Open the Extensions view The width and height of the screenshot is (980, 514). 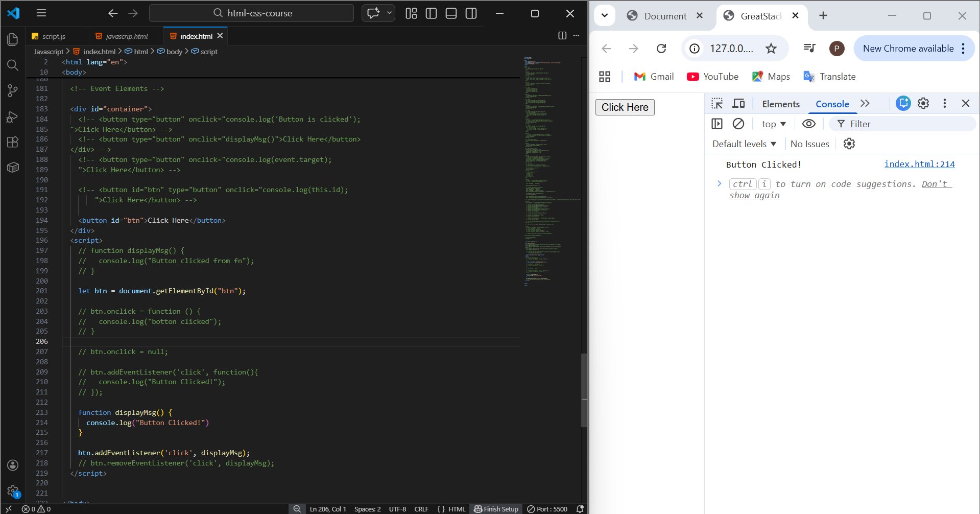(x=13, y=142)
